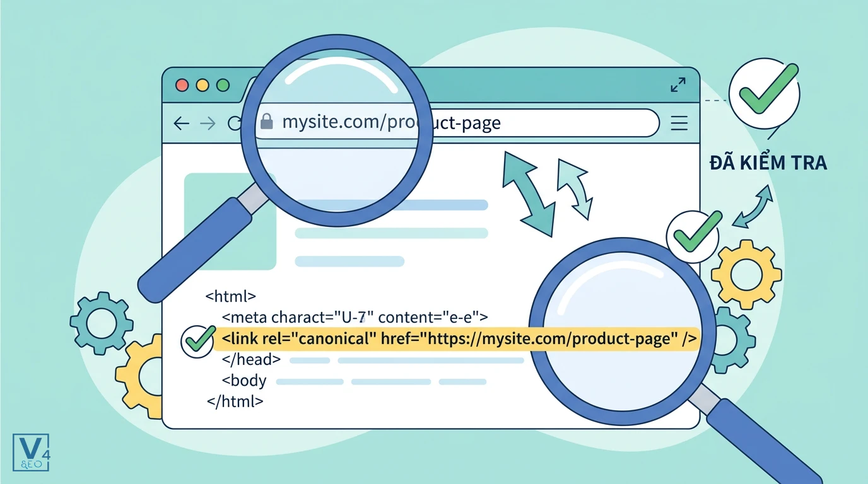Click the yellow gear at lower left
This screenshot has width=868, height=484.
click(140, 377)
